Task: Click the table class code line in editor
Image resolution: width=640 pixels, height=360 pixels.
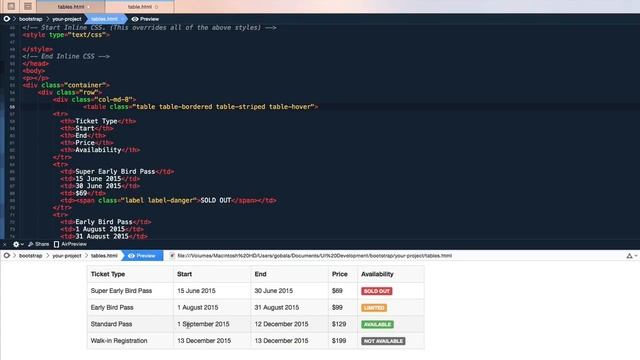Action: click(x=200, y=107)
